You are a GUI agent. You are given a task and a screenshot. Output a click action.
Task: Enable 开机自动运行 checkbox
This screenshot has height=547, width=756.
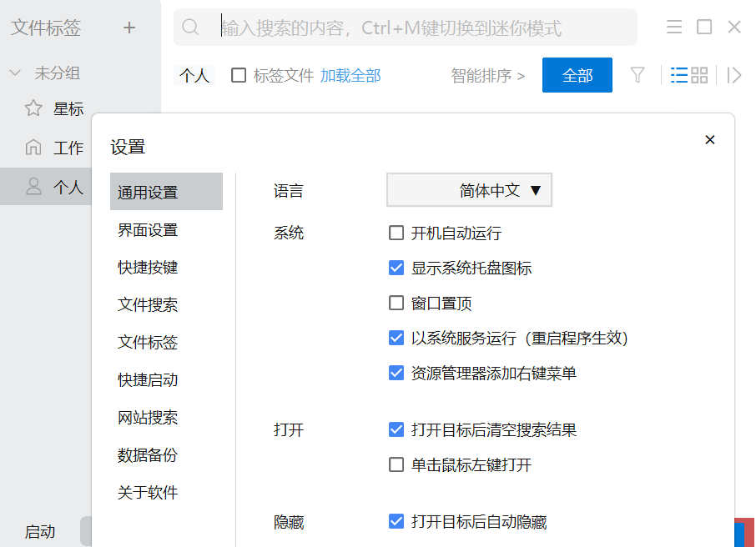tap(397, 233)
